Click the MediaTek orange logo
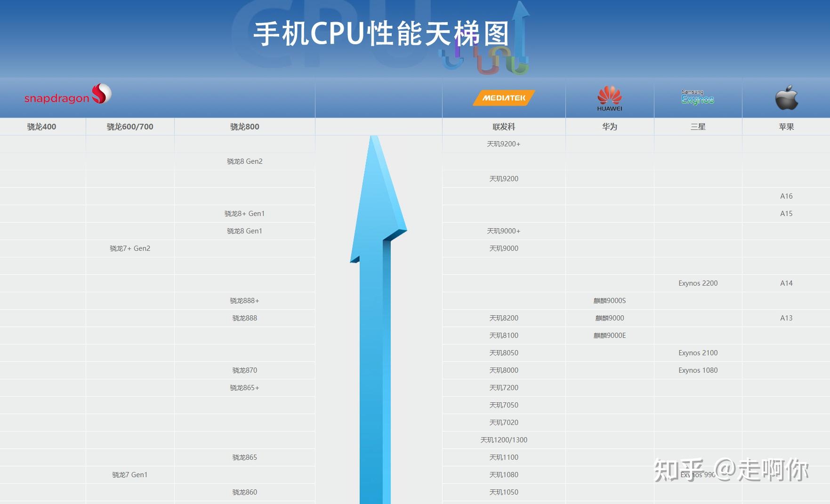The image size is (830, 504). pos(504,98)
